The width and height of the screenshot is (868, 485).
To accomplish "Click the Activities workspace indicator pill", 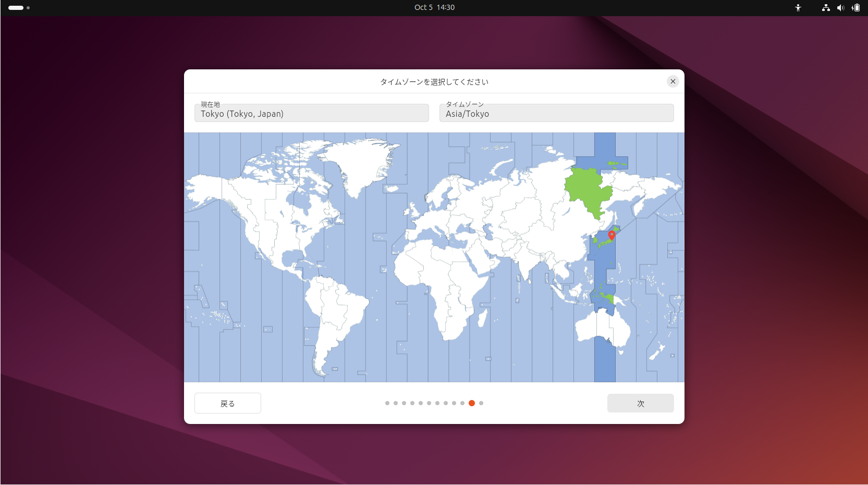I will [16, 8].
